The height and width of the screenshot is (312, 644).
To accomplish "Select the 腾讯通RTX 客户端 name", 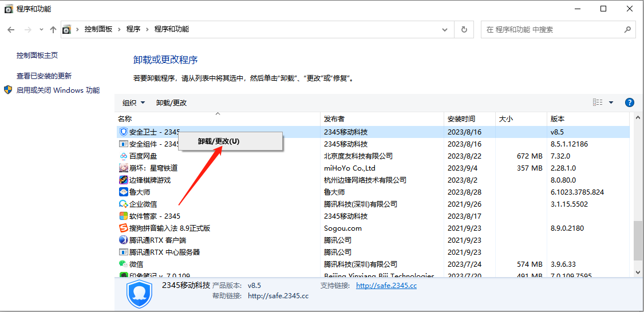I will pyautogui.click(x=158, y=240).
